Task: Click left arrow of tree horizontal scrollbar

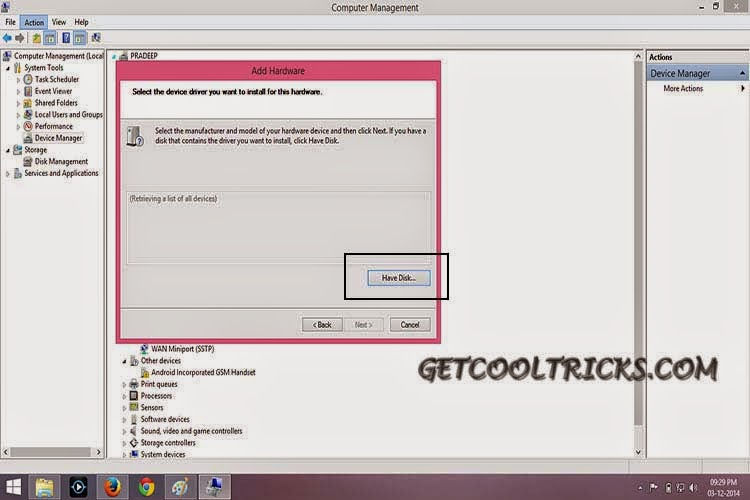Action: pyautogui.click(x=6, y=452)
